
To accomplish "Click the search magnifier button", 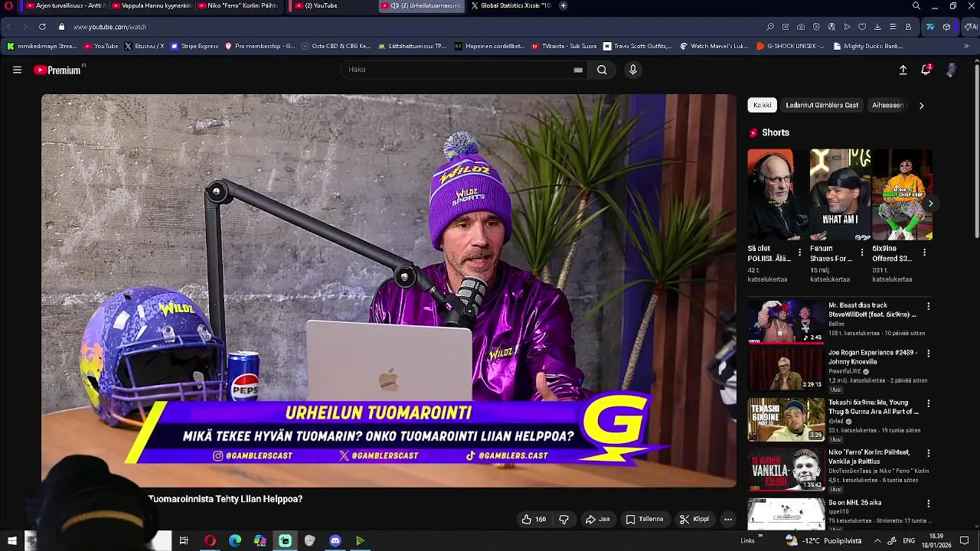I will coord(602,70).
